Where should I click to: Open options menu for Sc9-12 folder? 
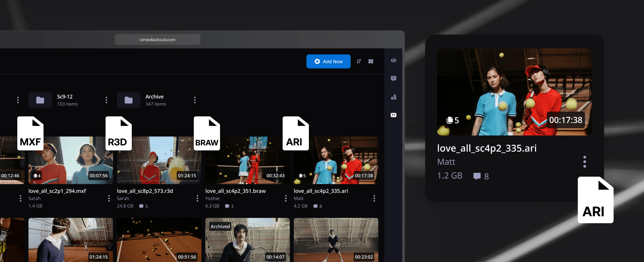[x=106, y=100]
